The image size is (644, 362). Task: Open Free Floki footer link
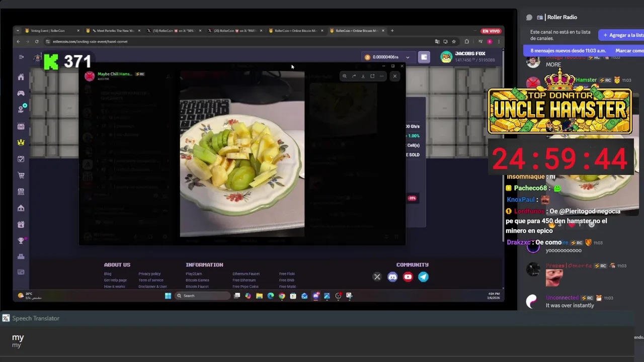[x=287, y=274]
